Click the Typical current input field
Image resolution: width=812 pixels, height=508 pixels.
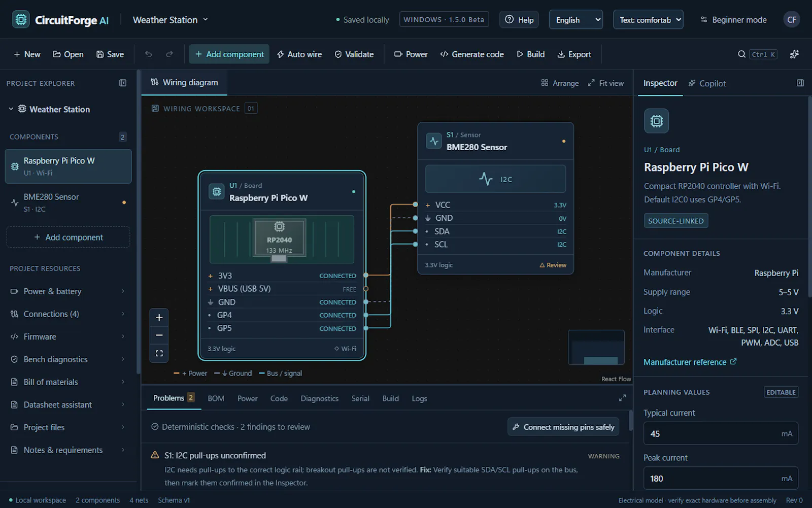721,434
